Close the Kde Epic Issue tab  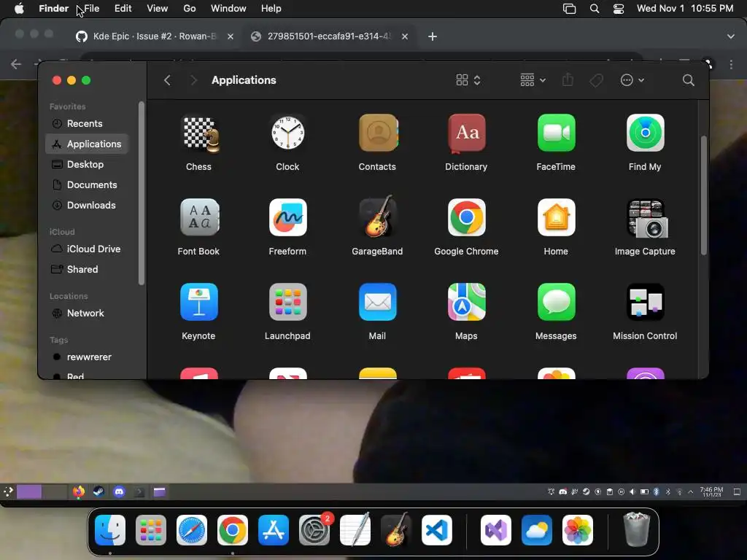pos(231,36)
